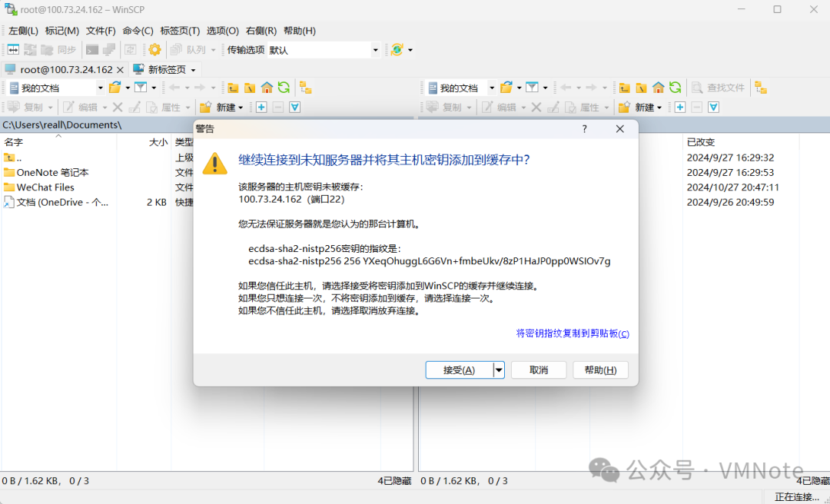The height and width of the screenshot is (504, 830).
Task: Open the 选项(O) menu
Action: [223, 31]
